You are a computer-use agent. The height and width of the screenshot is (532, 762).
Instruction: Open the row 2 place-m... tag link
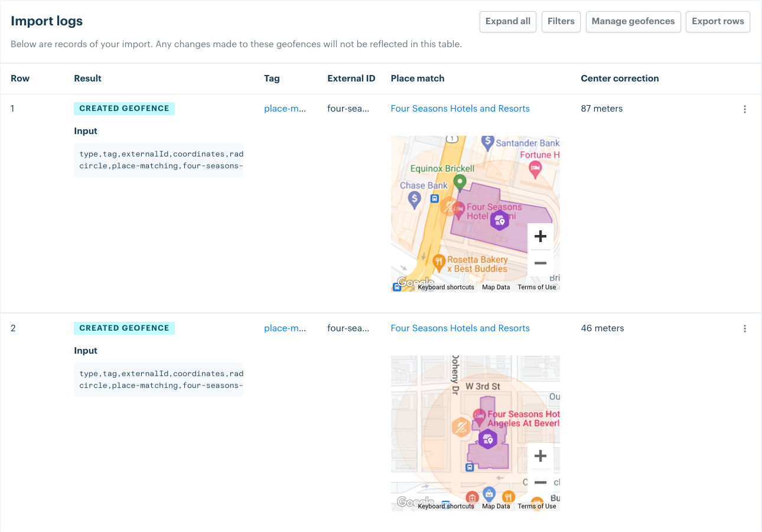285,328
